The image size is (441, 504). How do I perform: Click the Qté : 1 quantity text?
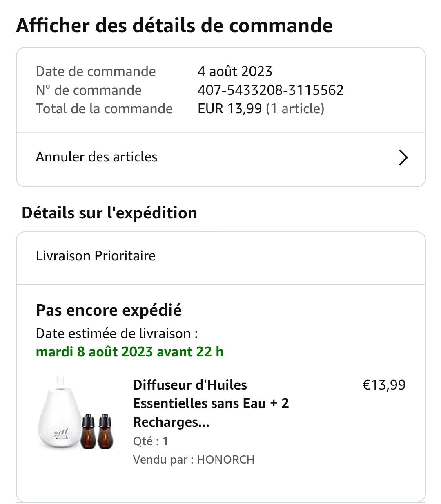click(151, 441)
